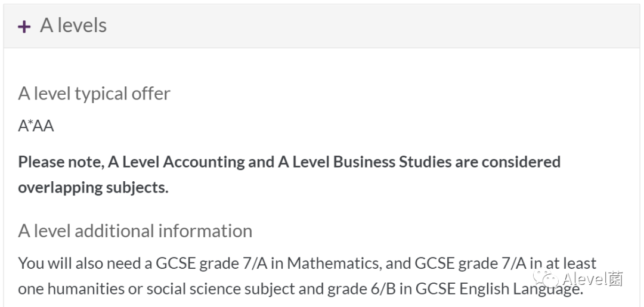Click the A level additional information heading
Viewport: 644px width, 307px height.
[x=135, y=231]
